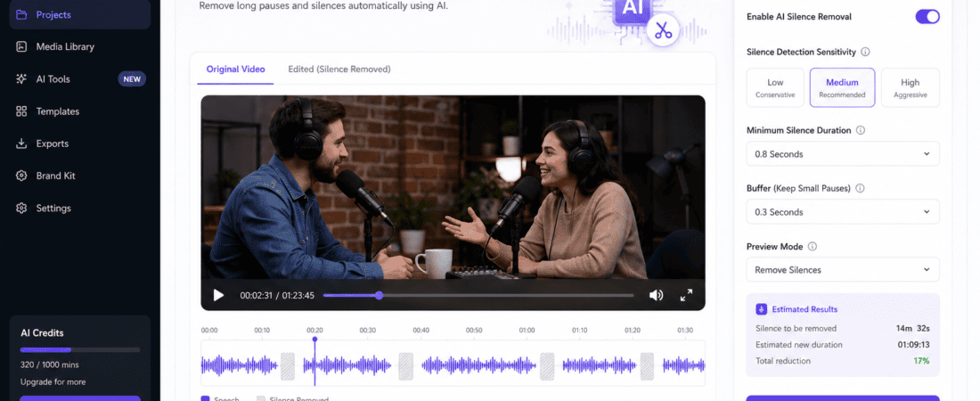Viewport: 980px width, 401px height.
Task: Click the Exports download icon
Action: click(x=21, y=143)
